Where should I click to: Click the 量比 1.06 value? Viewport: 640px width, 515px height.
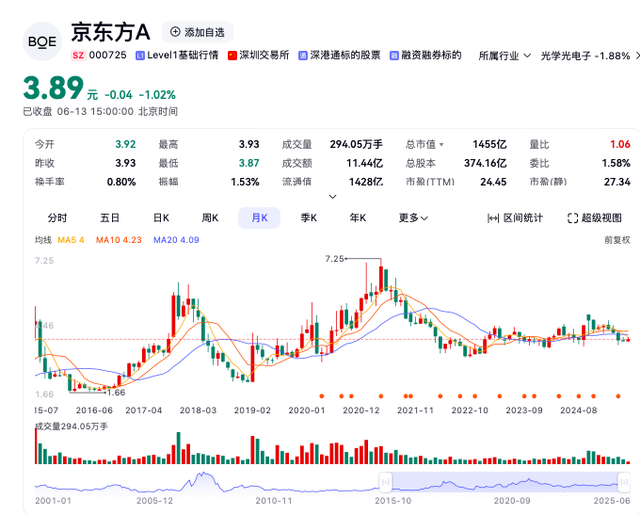coord(620,144)
